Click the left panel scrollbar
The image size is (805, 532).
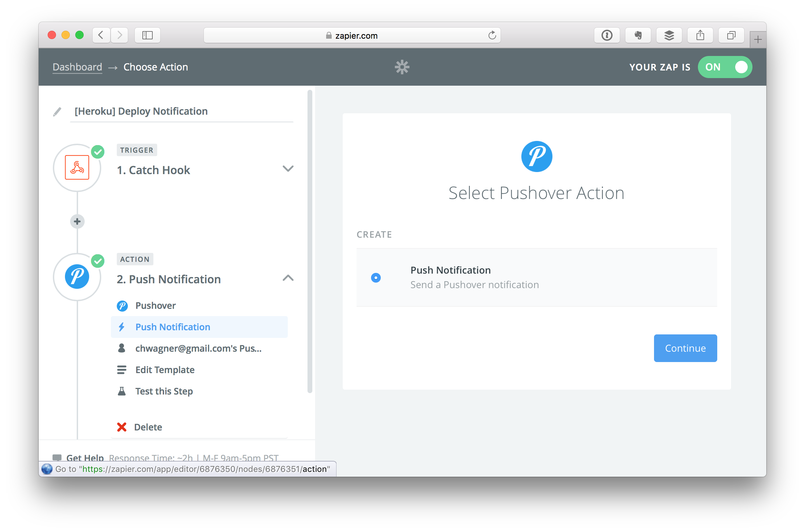pos(310,242)
